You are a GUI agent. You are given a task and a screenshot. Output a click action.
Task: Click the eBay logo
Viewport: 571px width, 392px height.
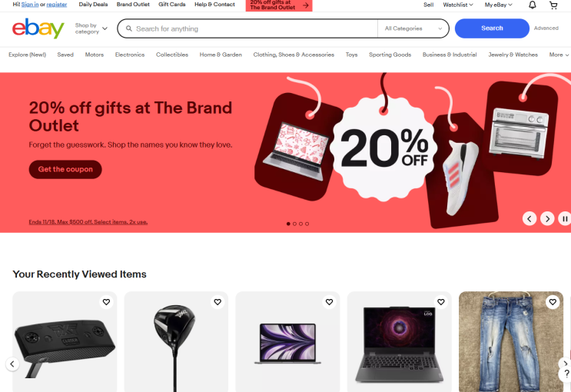[38, 28]
